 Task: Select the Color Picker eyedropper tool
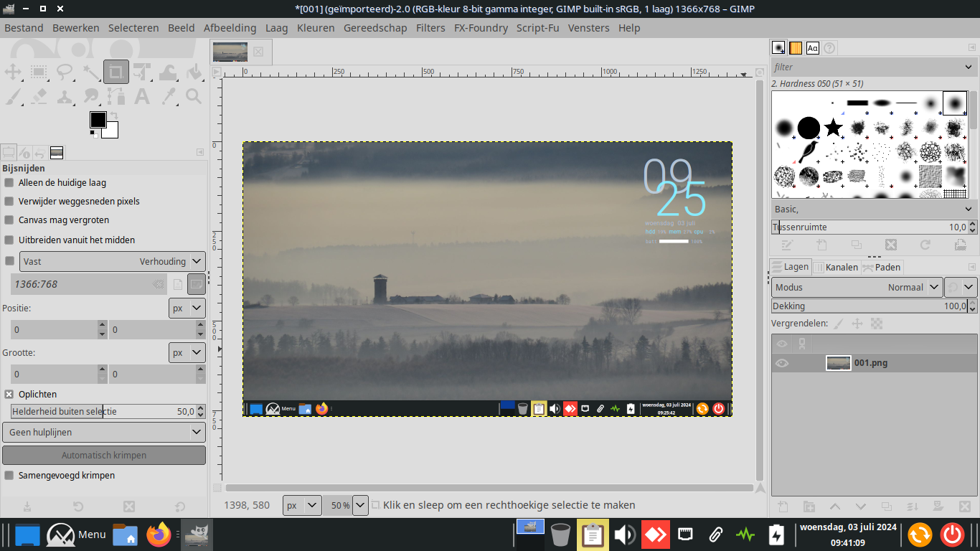(169, 96)
